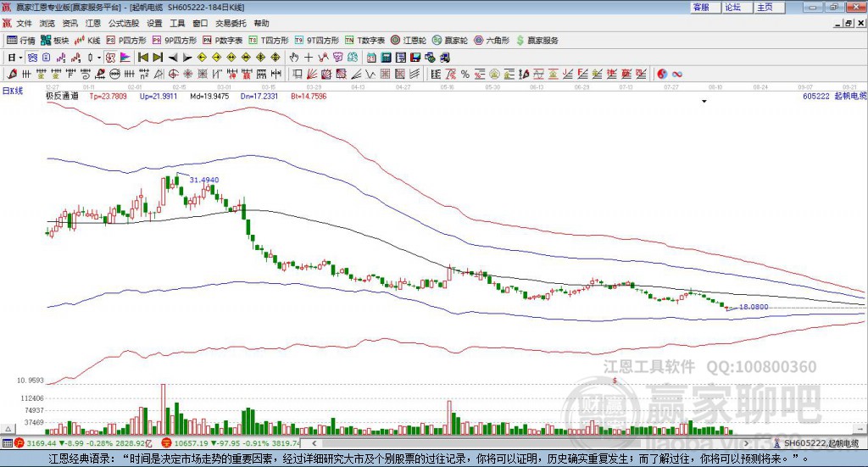This screenshot has width=868, height=467.
Task: Click the 论坛 forum button
Action: (x=737, y=7)
